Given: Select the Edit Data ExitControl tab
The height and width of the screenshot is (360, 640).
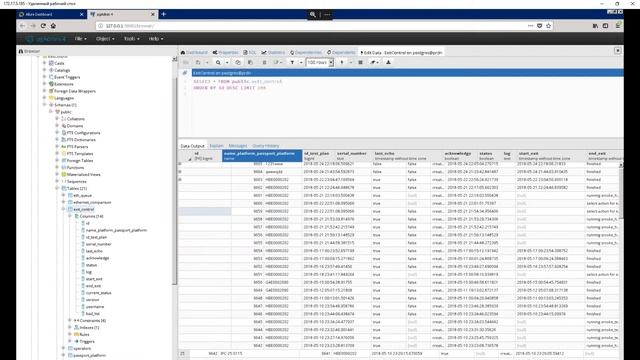Looking at the screenshot, I should click(401, 52).
